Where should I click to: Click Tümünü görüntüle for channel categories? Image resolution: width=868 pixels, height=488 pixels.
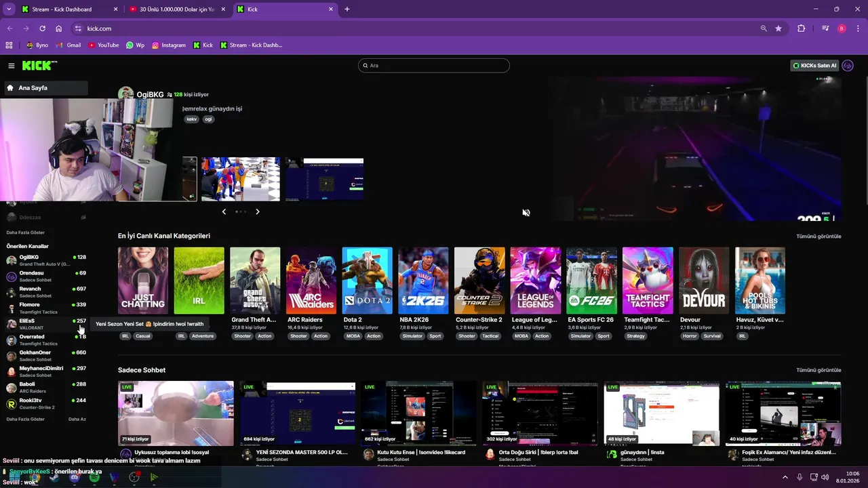pyautogui.click(x=818, y=237)
